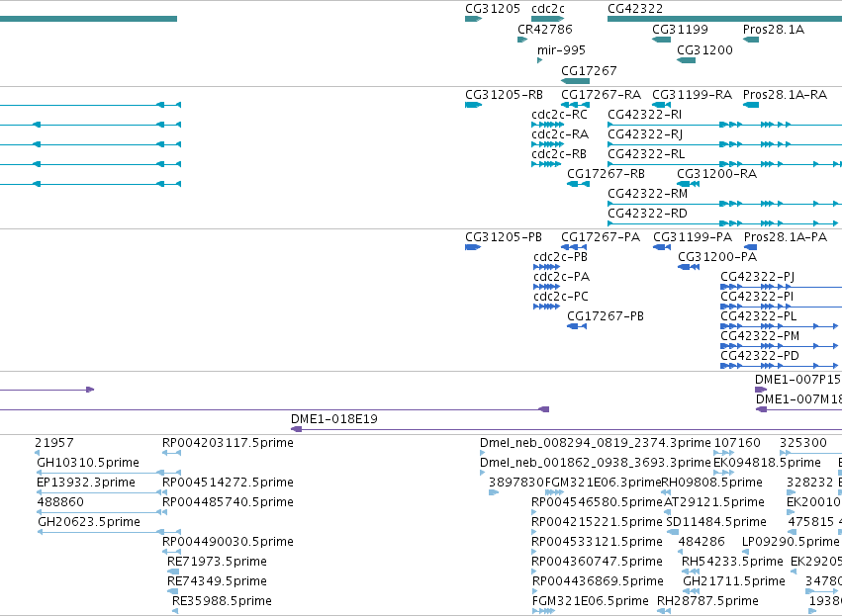Select EST RP004546580.5prime
Screen dimensions: 842x616
click(x=598, y=502)
